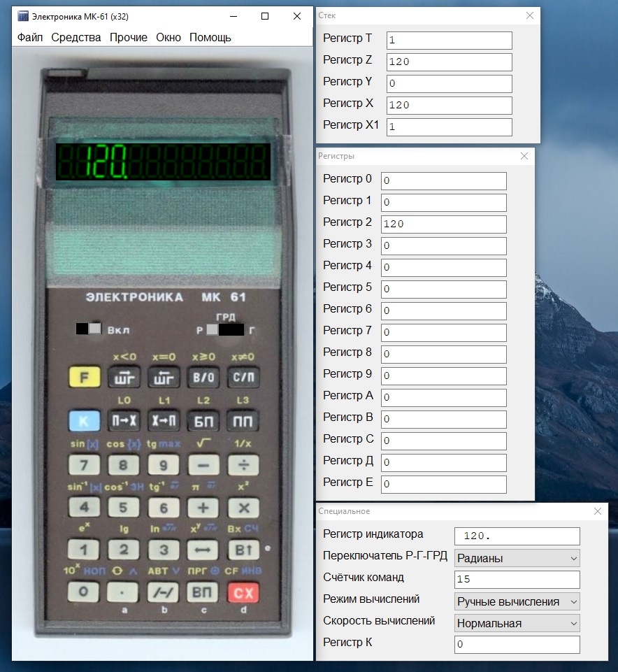Close the Специальное panel

point(598,511)
